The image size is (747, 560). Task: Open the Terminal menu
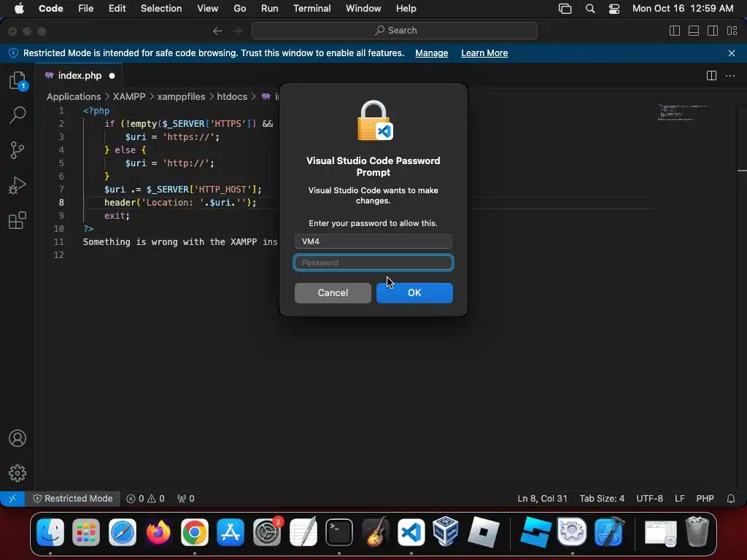pos(311,9)
